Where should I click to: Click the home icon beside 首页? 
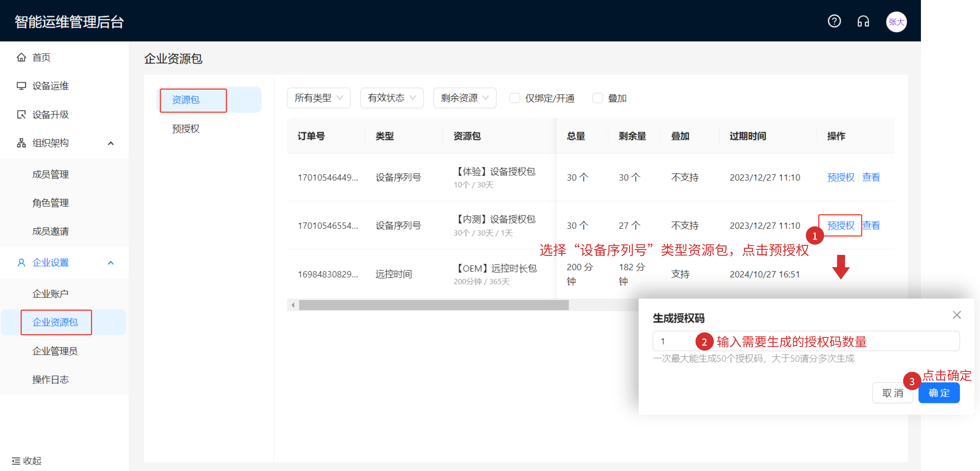[x=21, y=57]
